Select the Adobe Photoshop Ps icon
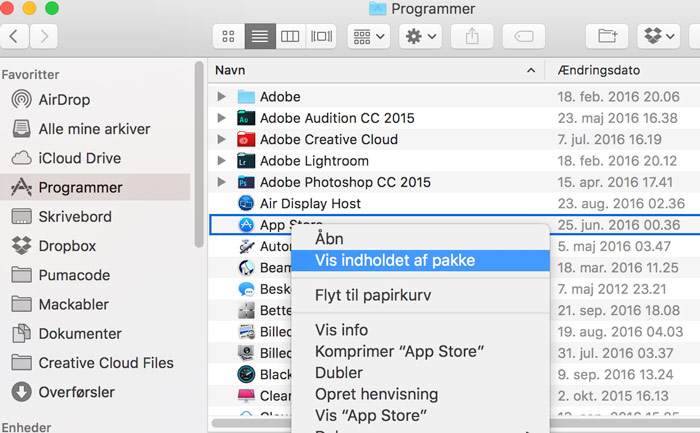The height and width of the screenshot is (433, 700). click(246, 182)
